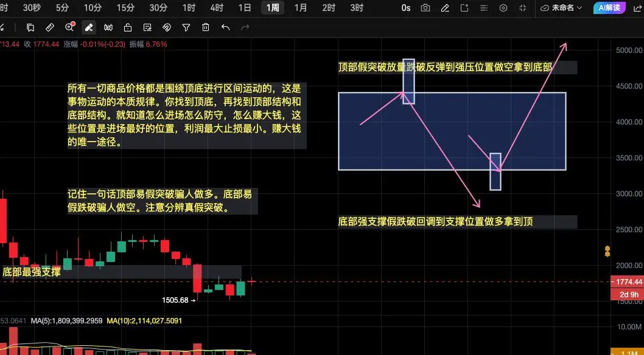Select the 记住一句话 text annotation
This screenshot has height=355, width=644.
point(163,201)
